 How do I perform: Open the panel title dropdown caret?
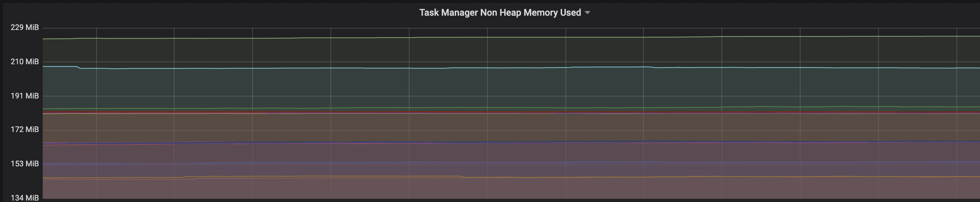(x=587, y=12)
